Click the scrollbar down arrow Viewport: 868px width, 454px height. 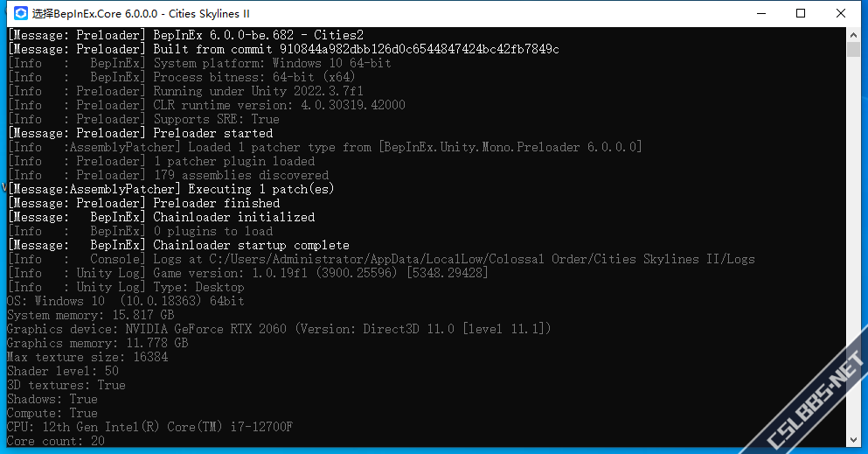854,440
